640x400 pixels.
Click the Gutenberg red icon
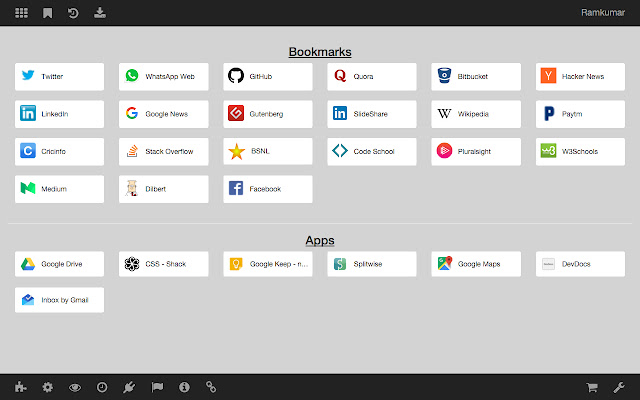pyautogui.click(x=236, y=113)
